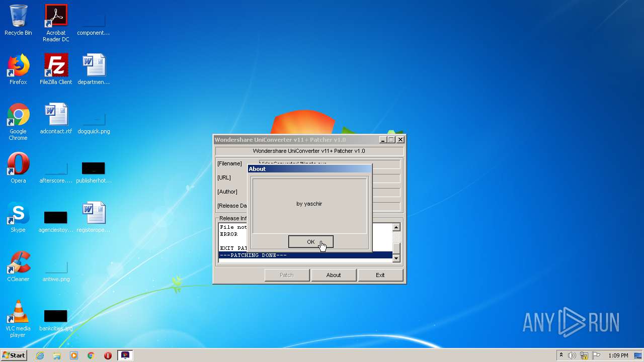The width and height of the screenshot is (644, 362).
Task: Click the About button in patcher
Action: point(334,275)
